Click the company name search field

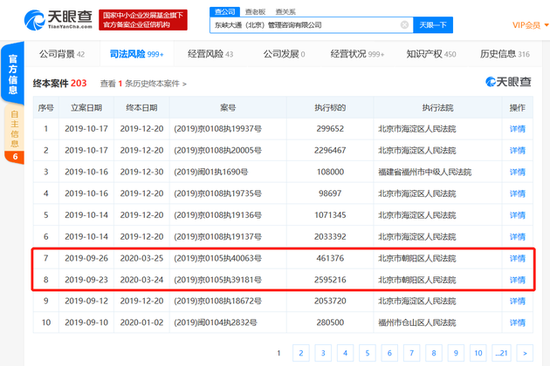pos(305,25)
